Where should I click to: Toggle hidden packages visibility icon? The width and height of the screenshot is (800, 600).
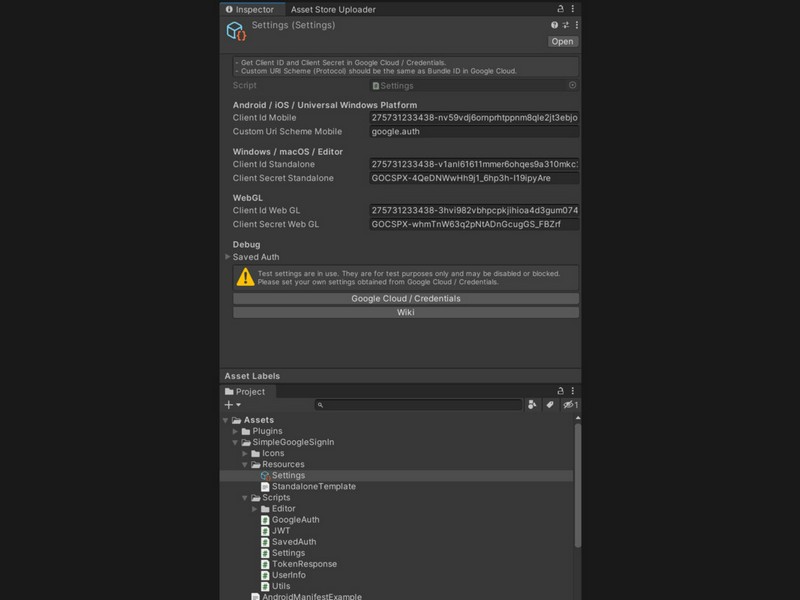pos(570,405)
